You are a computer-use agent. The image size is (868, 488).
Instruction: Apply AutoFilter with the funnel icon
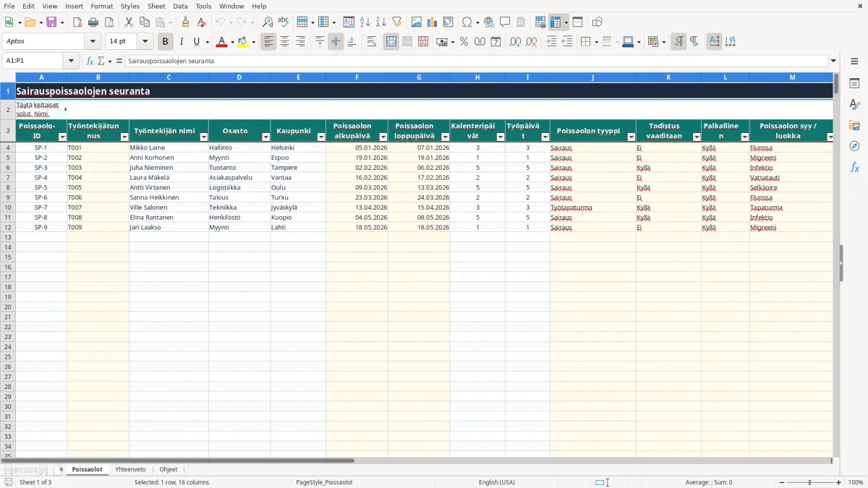(x=396, y=22)
